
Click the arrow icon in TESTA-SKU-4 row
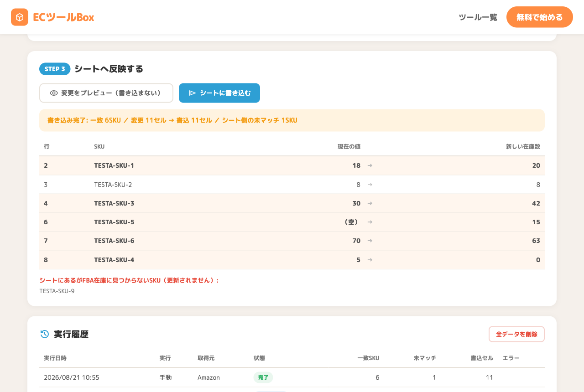pos(370,260)
